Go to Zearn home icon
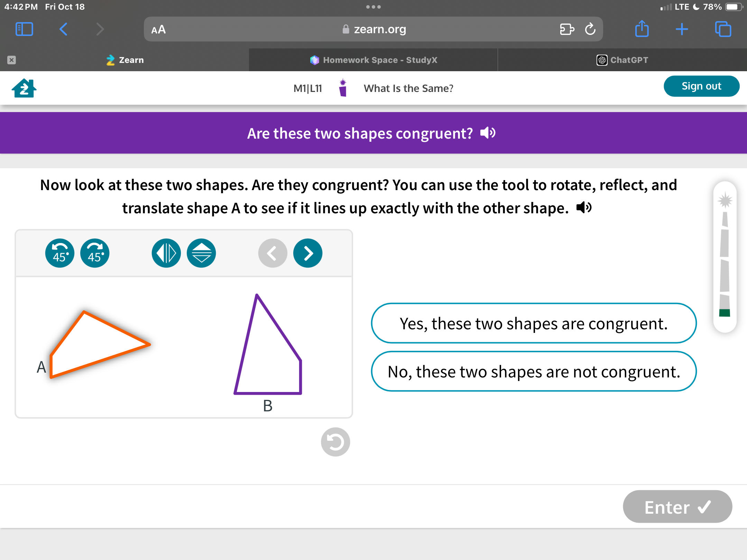747x560 pixels. click(x=24, y=88)
